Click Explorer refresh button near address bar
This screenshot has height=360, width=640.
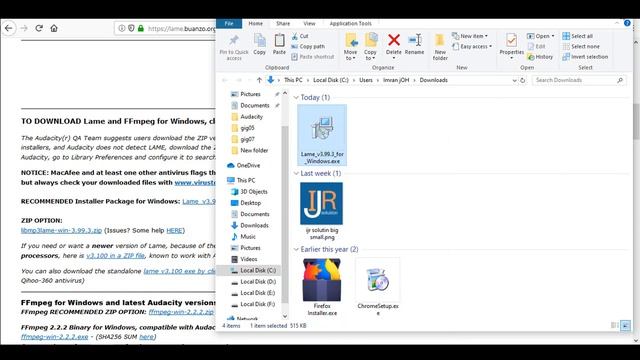click(522, 80)
